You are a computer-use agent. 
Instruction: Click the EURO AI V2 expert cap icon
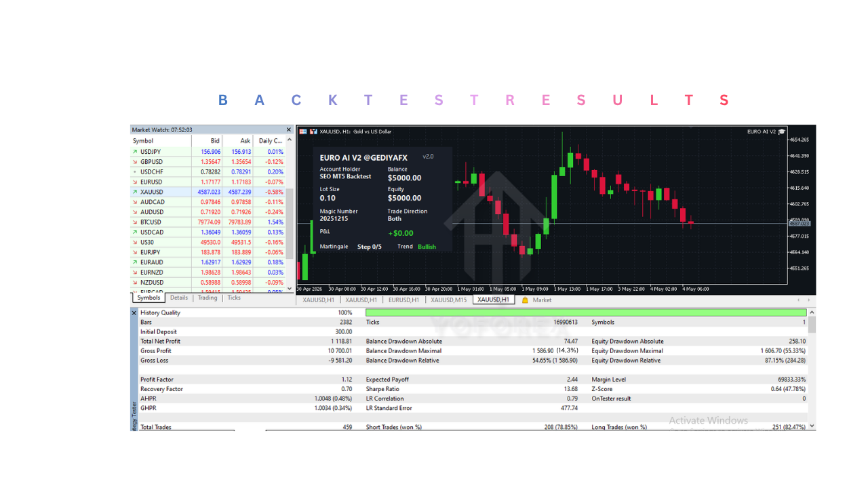[x=782, y=131]
